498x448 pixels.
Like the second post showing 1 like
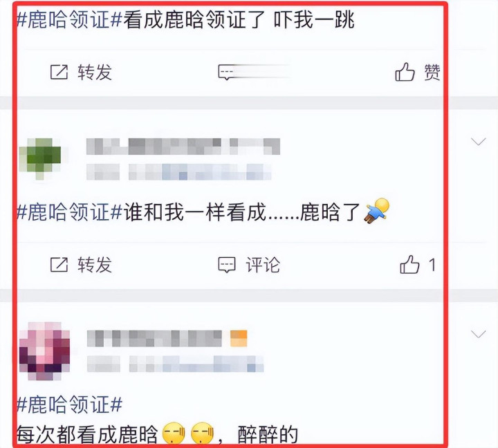(x=409, y=265)
